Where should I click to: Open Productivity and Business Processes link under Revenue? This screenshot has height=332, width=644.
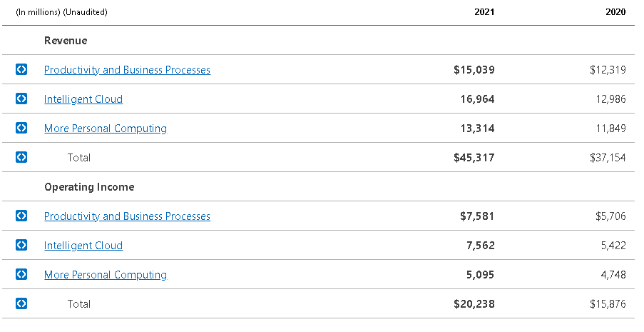tap(127, 70)
